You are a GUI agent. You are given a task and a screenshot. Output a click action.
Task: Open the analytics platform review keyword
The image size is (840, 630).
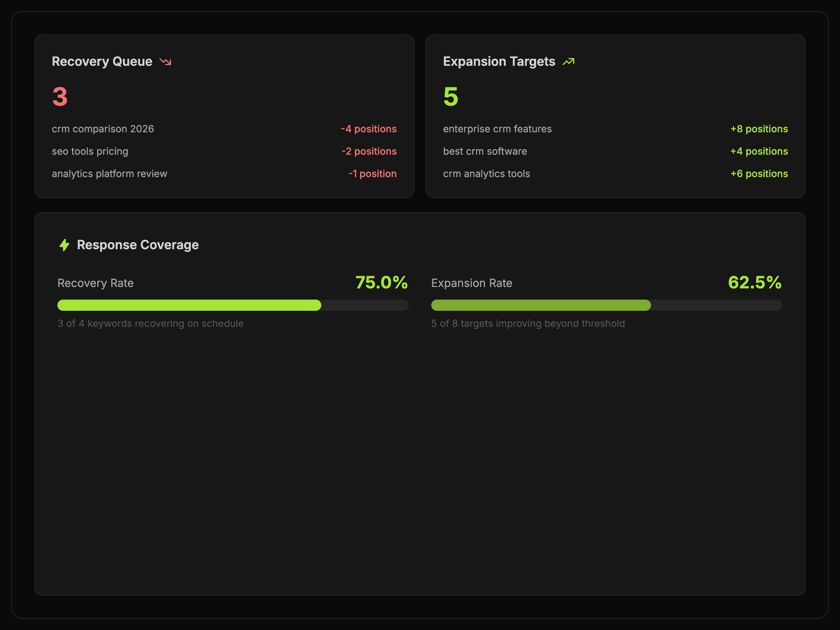click(109, 174)
